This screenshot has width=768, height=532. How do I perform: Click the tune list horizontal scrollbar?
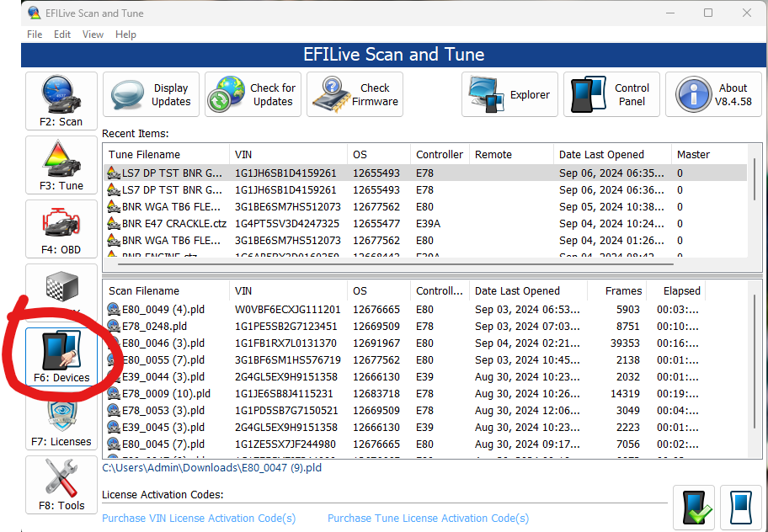pyautogui.click(x=396, y=264)
